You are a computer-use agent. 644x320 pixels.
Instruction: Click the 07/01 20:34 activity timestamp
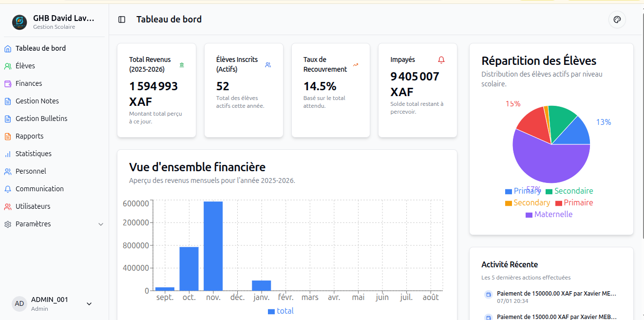(512, 301)
